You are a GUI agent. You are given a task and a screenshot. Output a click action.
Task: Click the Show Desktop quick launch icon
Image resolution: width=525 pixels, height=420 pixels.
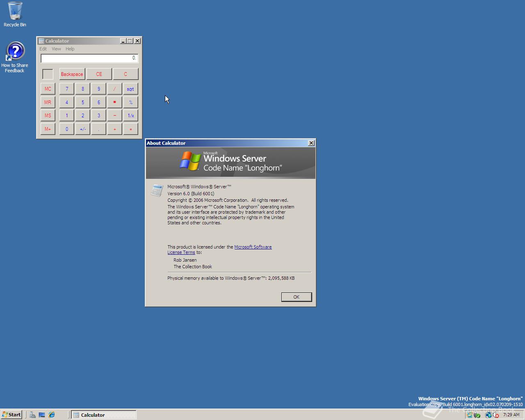click(x=42, y=415)
